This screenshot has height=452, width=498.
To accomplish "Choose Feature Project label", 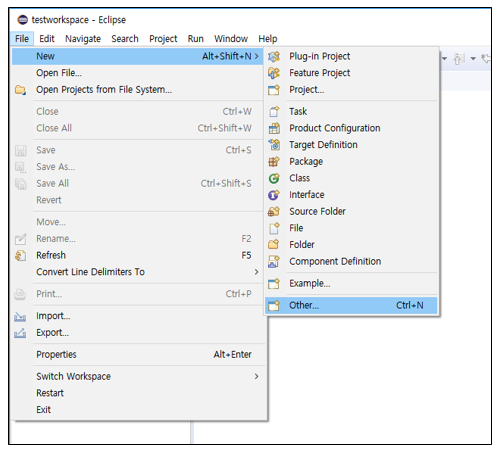I will 320,73.
